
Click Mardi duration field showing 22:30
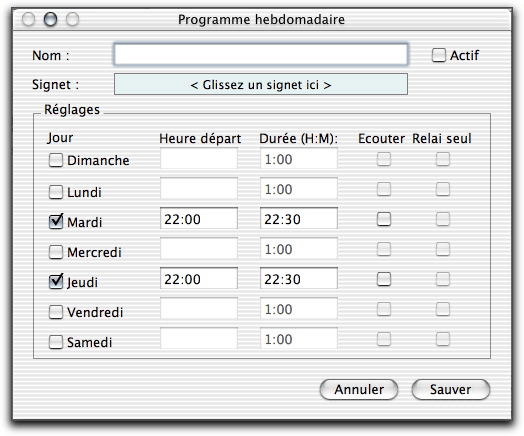click(x=299, y=219)
